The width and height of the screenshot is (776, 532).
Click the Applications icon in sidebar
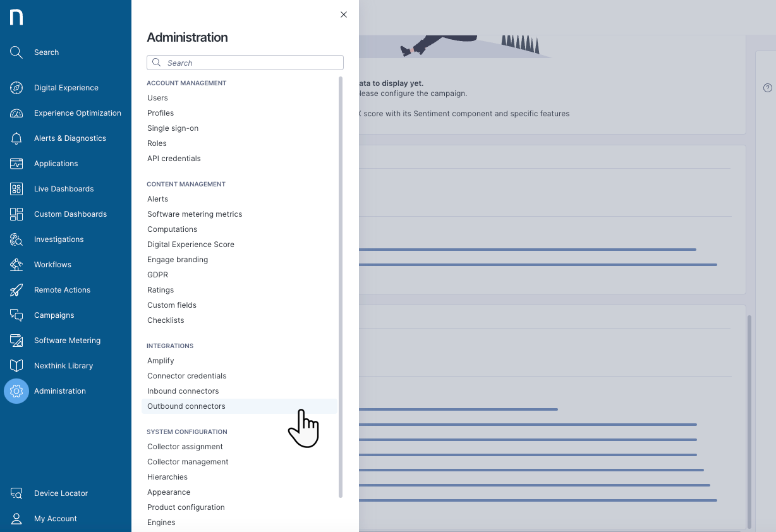(16, 164)
